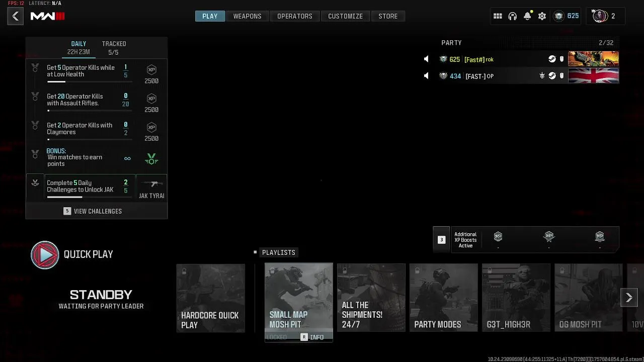This screenshot has width=644, height=362.
Task: Select the HARDCORE QUICK PLAY playlist
Action: (x=210, y=298)
